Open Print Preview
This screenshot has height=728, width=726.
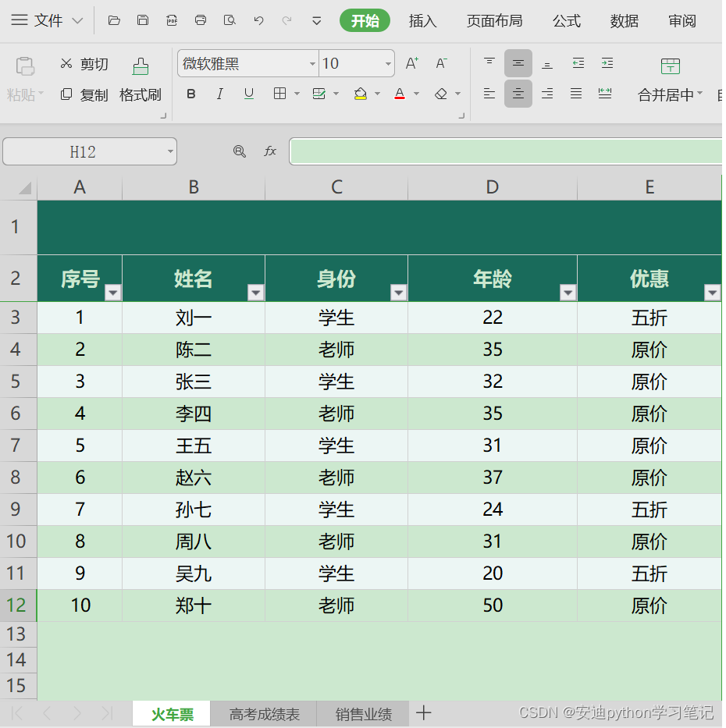230,21
